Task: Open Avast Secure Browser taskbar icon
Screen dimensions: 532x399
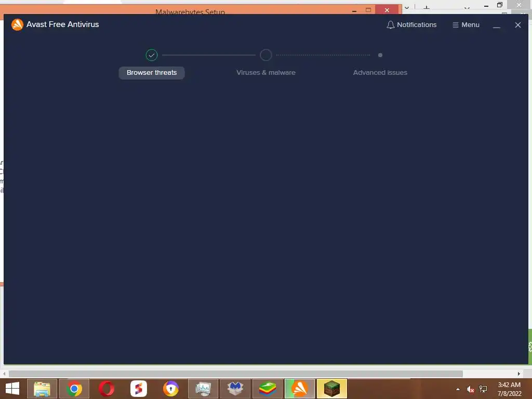Action: 170,389
